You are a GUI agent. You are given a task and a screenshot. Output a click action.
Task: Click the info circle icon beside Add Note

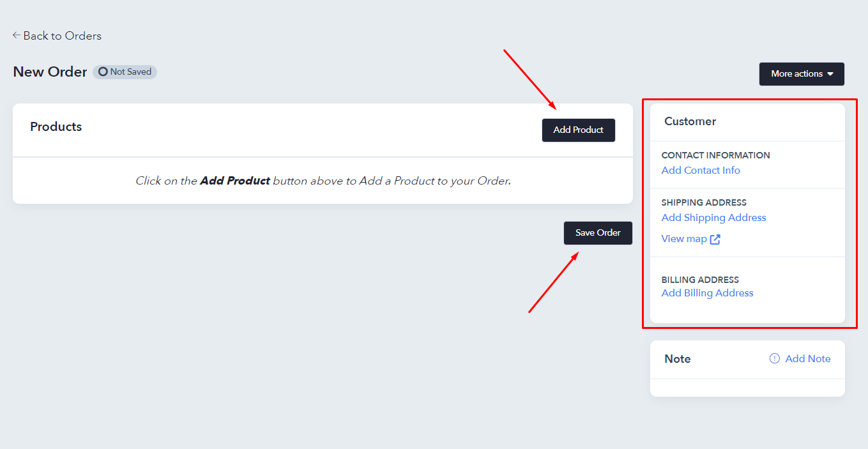click(775, 358)
